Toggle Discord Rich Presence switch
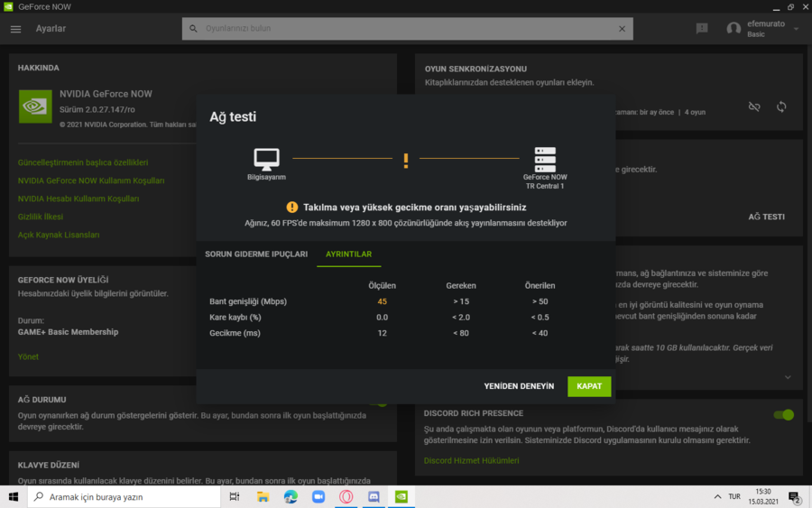The height and width of the screenshot is (508, 812). point(783,415)
